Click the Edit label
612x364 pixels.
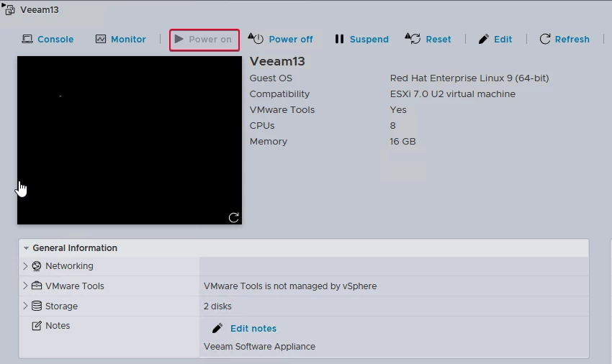pos(503,40)
